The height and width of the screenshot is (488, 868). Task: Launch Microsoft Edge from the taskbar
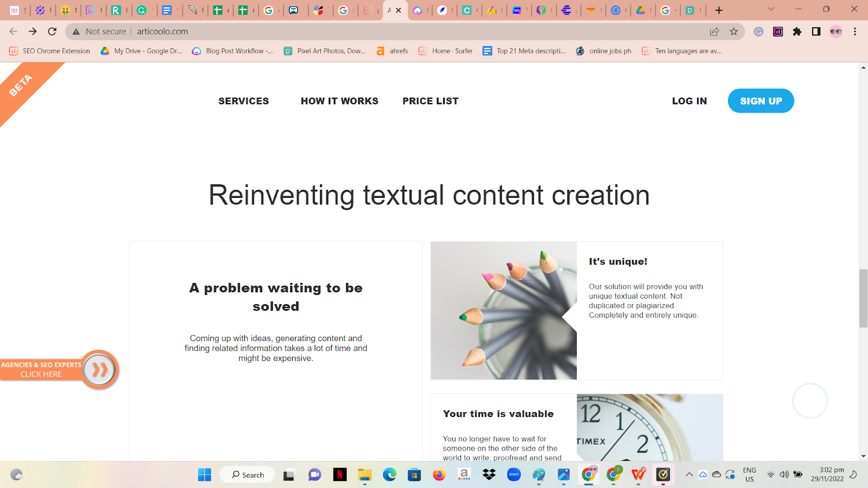click(390, 475)
